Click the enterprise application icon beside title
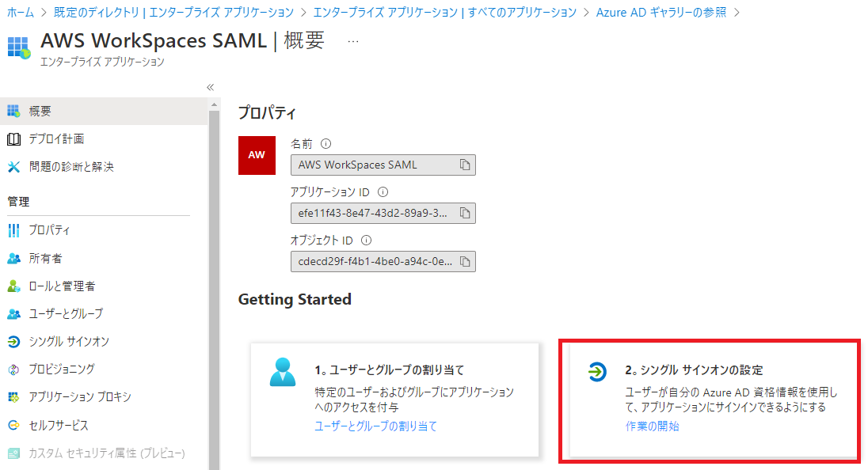The height and width of the screenshot is (470, 868). [18, 47]
